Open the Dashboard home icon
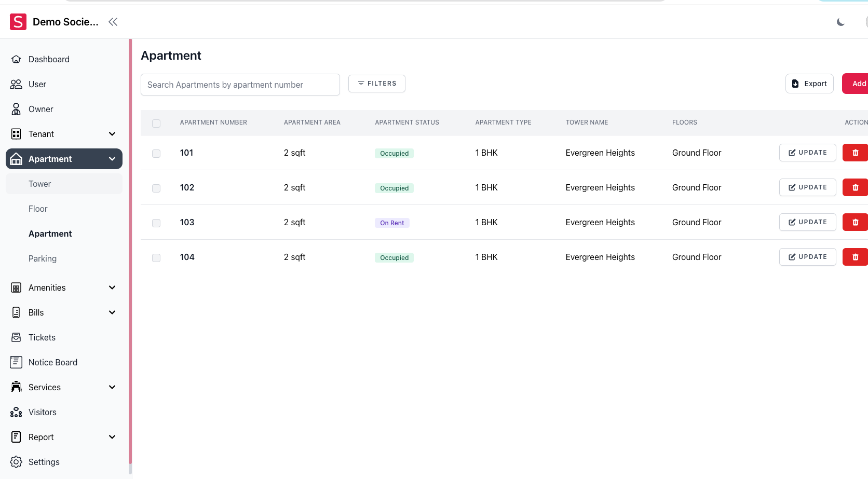Screen dimensions: 868x479 [16, 59]
